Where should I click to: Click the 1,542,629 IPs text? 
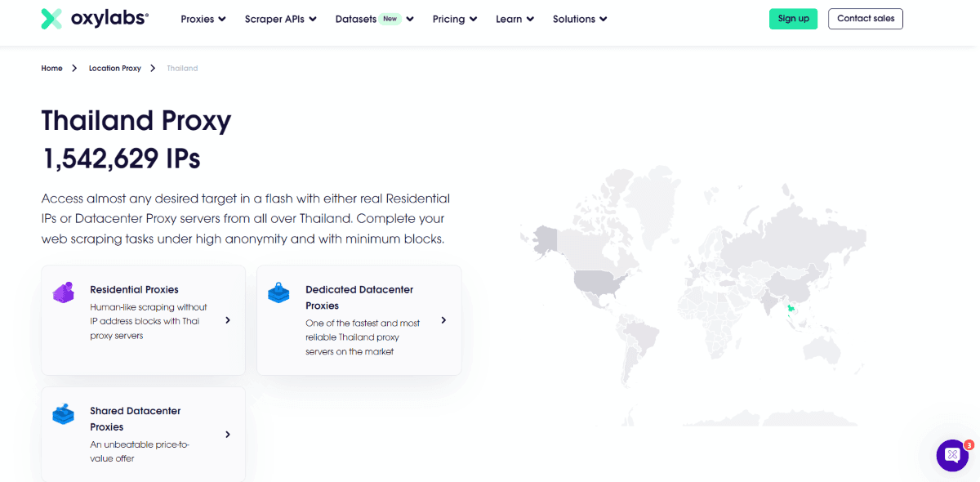121,158
